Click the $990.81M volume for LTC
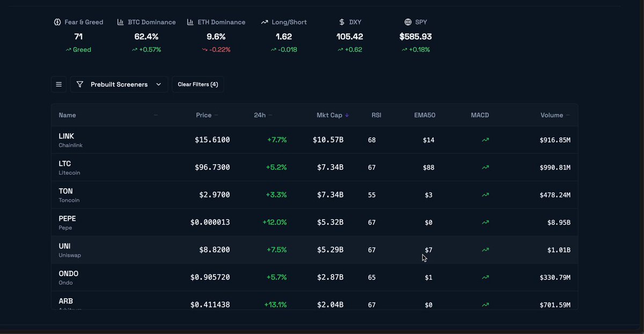644x334 pixels. click(555, 168)
